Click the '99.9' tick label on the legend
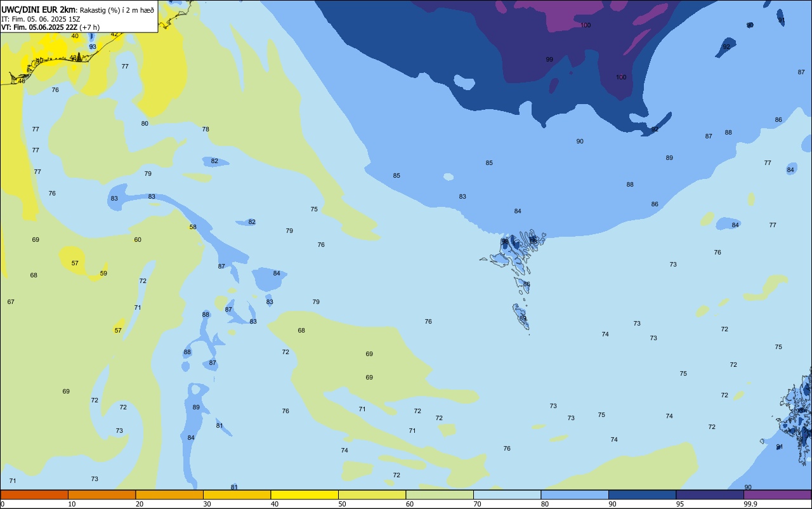The height and width of the screenshot is (509, 812). 750,504
